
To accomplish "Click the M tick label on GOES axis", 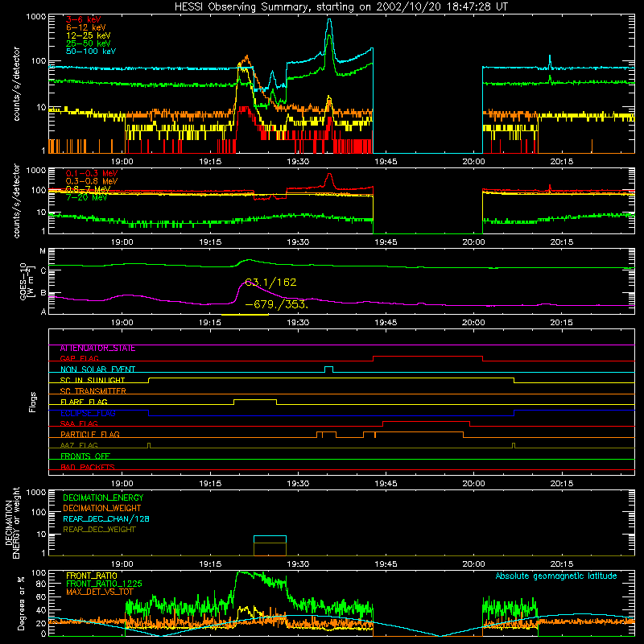I will (x=43, y=251).
